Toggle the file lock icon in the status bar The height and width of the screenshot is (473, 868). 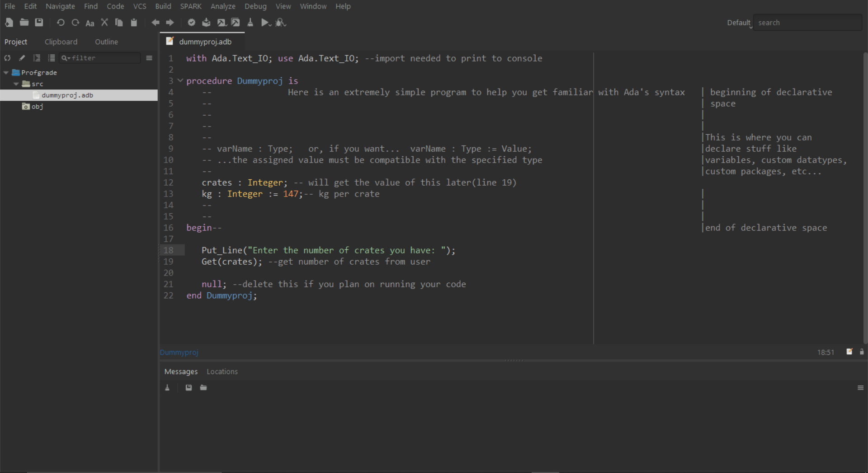(862, 351)
